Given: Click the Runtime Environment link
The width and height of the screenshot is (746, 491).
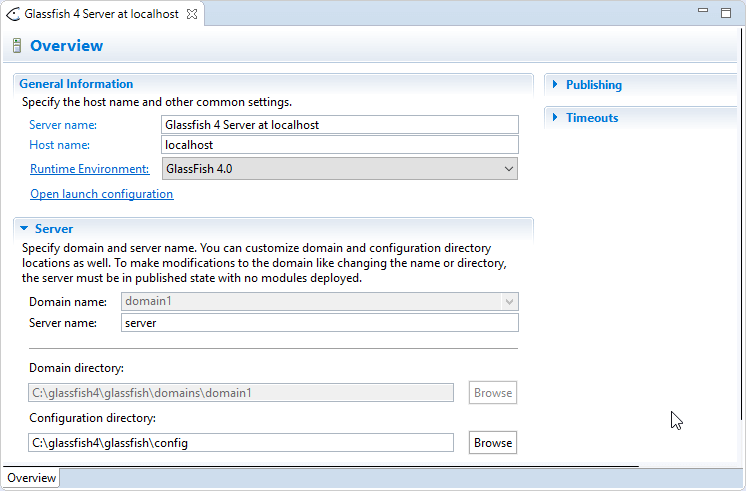Looking at the screenshot, I should click(x=89, y=169).
